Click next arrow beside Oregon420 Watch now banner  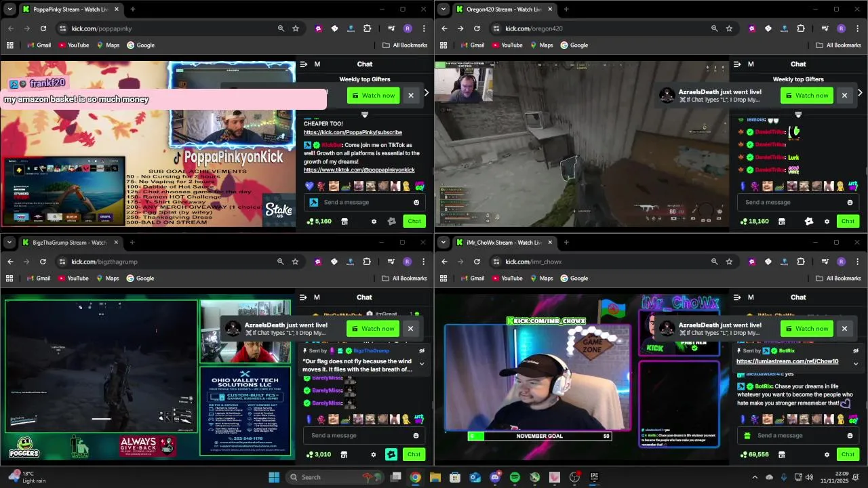pos(860,92)
